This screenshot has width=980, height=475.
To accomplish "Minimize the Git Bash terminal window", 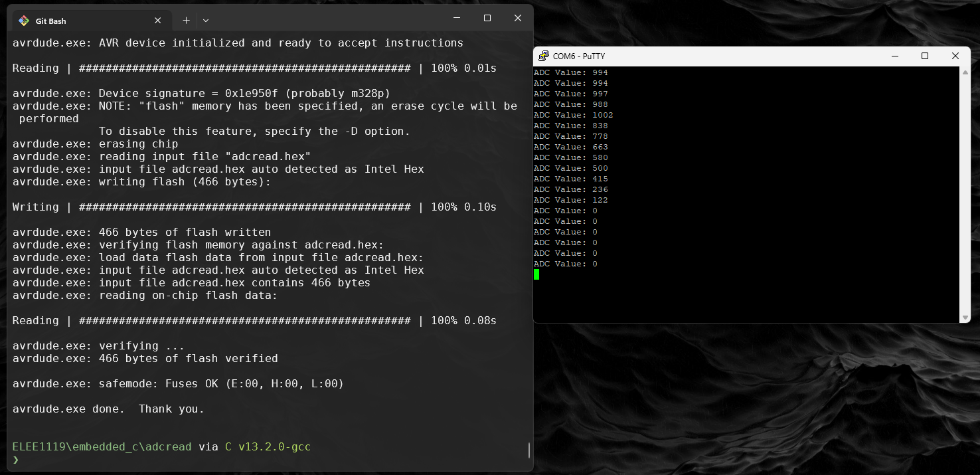I will pos(457,18).
